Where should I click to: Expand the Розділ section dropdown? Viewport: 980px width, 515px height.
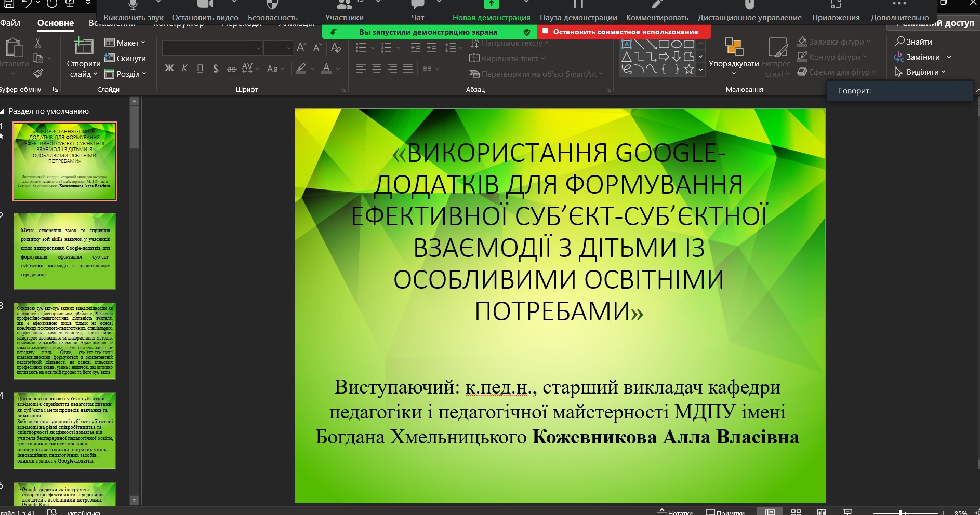coord(125,74)
